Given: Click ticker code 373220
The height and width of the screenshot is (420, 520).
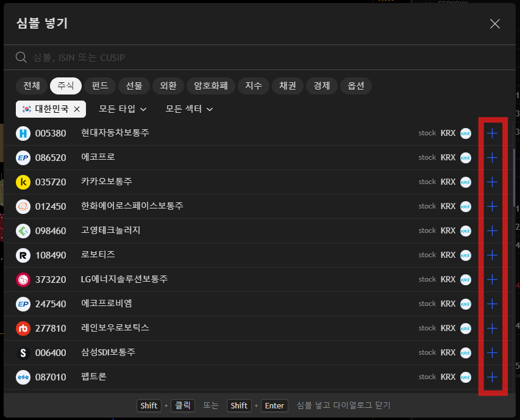Looking at the screenshot, I should 51,280.
